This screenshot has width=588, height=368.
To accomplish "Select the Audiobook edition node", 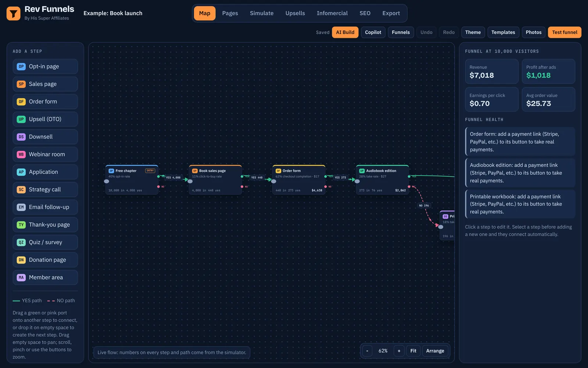I will click(x=382, y=180).
